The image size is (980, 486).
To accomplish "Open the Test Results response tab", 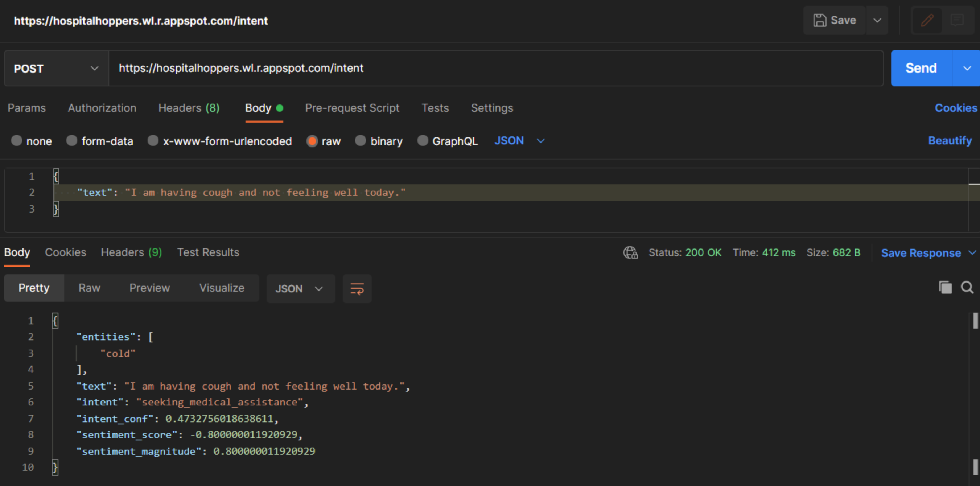I will (208, 252).
